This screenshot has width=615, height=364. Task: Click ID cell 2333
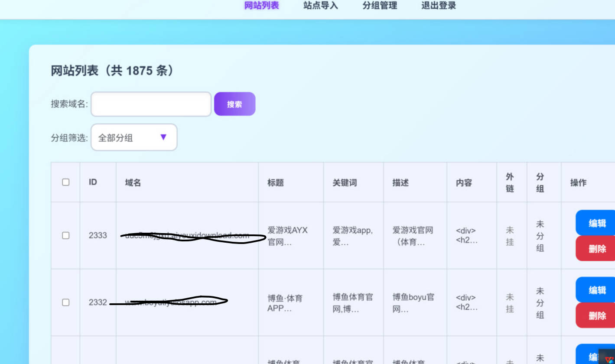click(x=98, y=235)
